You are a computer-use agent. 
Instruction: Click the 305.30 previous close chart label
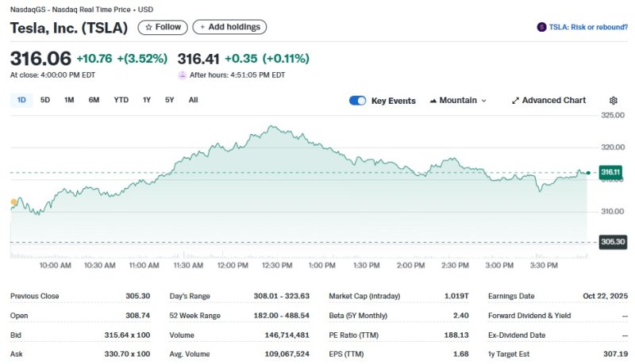[613, 242]
